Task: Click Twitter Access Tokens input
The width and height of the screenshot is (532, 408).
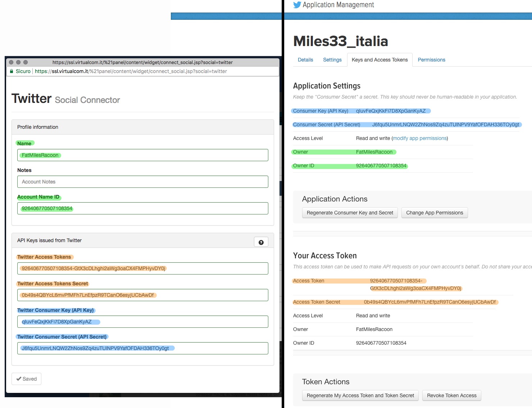Action: 143,268
